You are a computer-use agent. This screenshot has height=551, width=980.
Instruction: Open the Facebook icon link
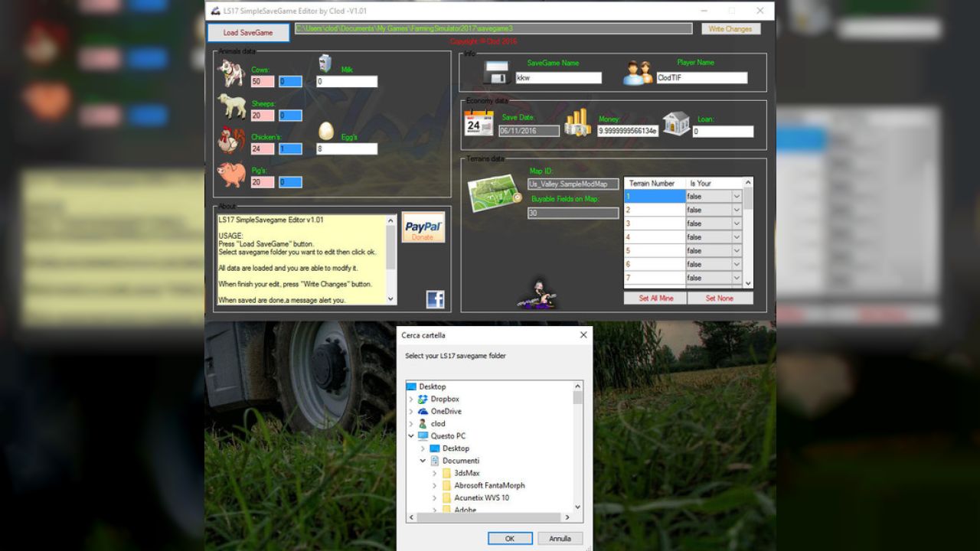[x=435, y=299]
